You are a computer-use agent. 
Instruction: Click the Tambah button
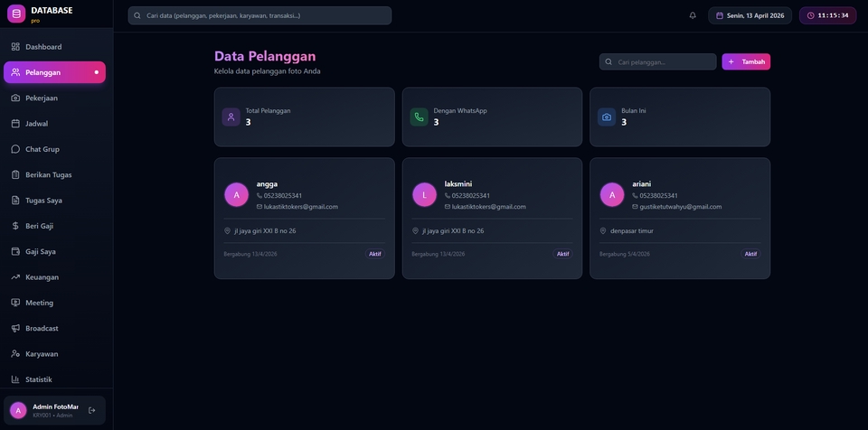746,62
